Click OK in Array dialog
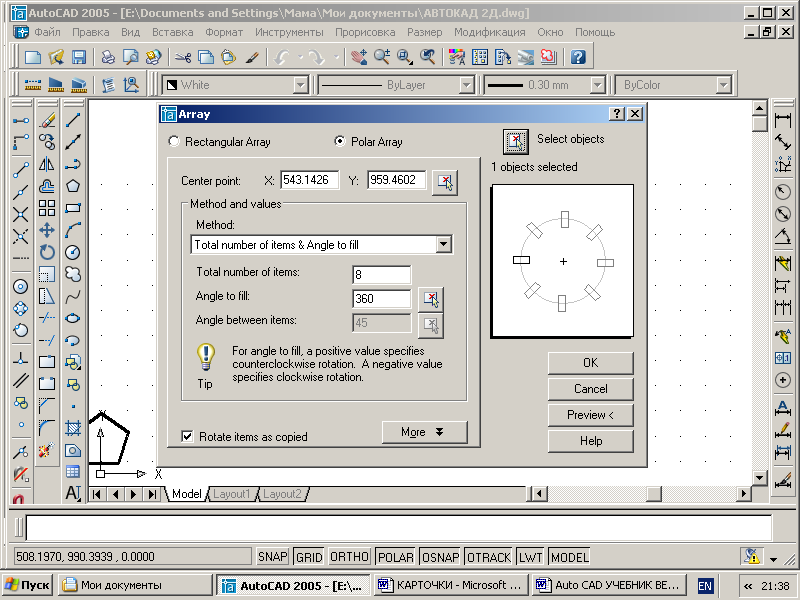 click(590, 363)
